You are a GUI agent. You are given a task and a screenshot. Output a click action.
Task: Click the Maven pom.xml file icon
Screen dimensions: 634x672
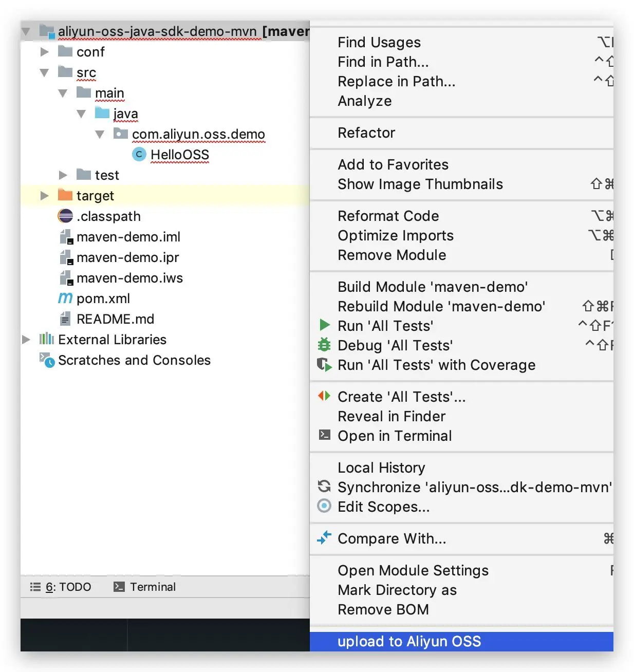(65, 298)
